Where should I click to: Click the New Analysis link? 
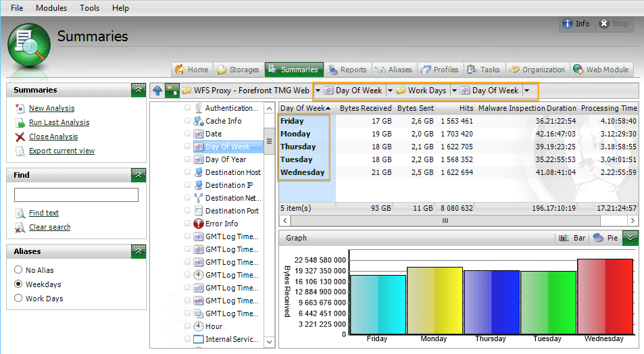coord(52,108)
